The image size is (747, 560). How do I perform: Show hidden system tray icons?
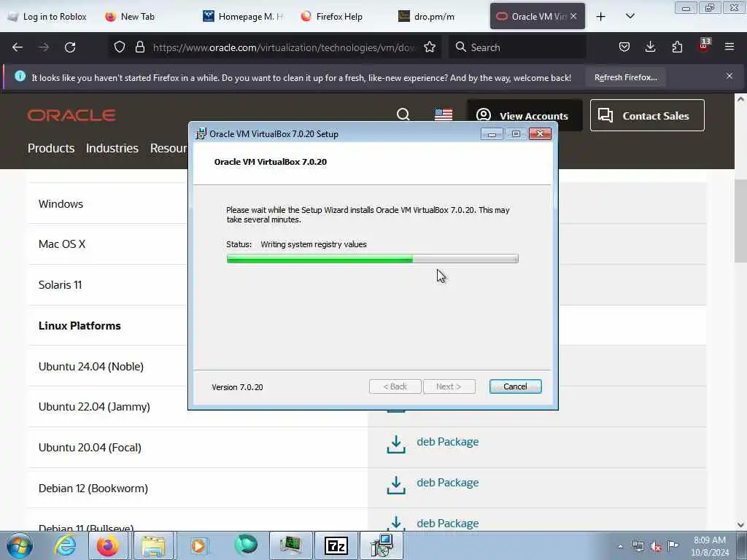tap(620, 547)
